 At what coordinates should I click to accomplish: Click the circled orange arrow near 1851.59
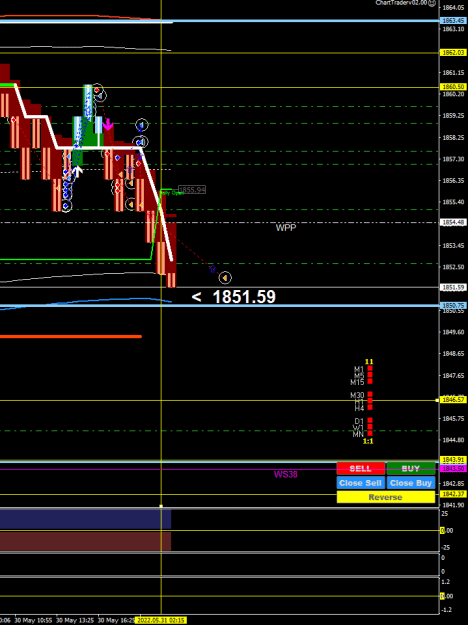coord(225,277)
